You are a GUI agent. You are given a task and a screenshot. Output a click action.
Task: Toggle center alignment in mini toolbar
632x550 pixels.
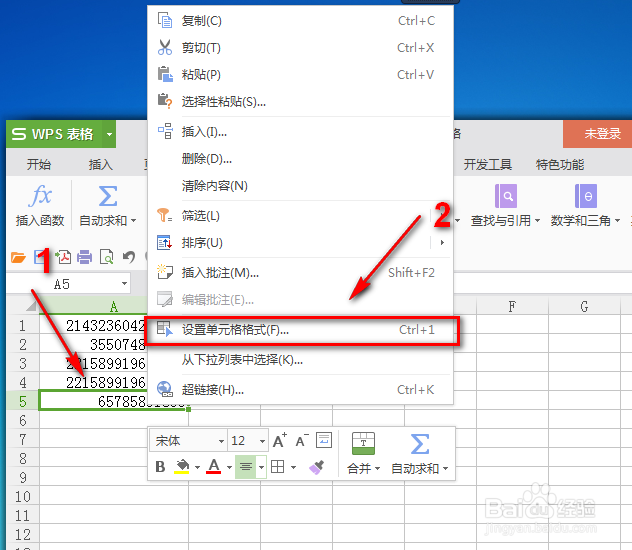coord(245,467)
